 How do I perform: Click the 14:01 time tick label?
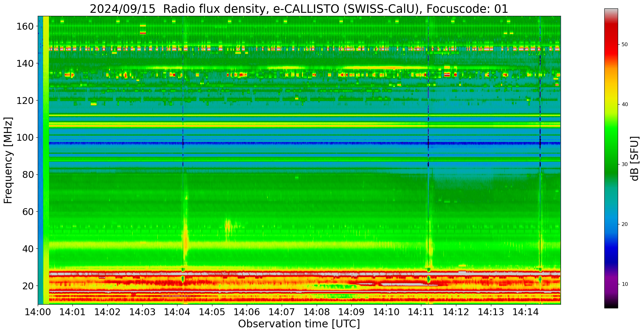[x=73, y=312]
